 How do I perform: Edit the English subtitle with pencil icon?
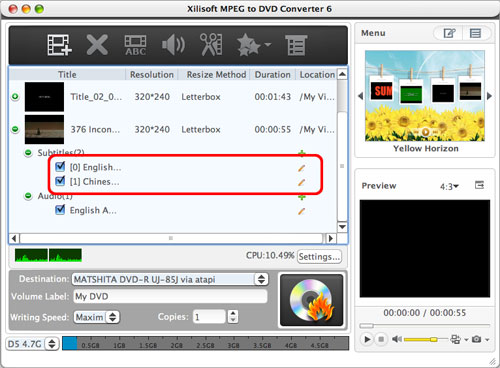[301, 168]
